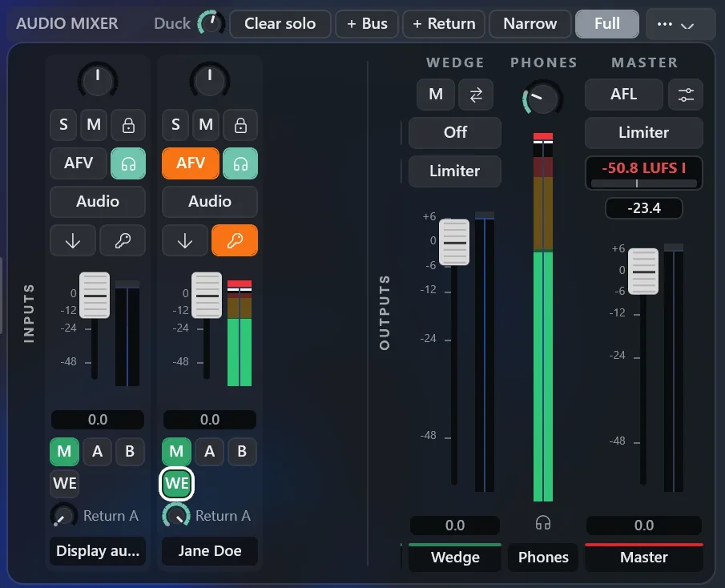Toggle bus A routing on Jane Doe
The image size is (725, 588).
click(209, 451)
